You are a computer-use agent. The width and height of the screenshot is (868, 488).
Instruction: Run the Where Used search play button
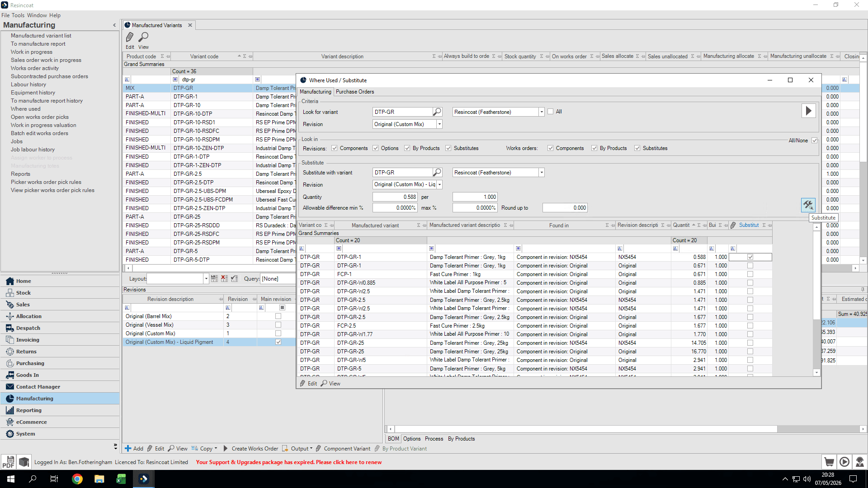[x=808, y=111]
